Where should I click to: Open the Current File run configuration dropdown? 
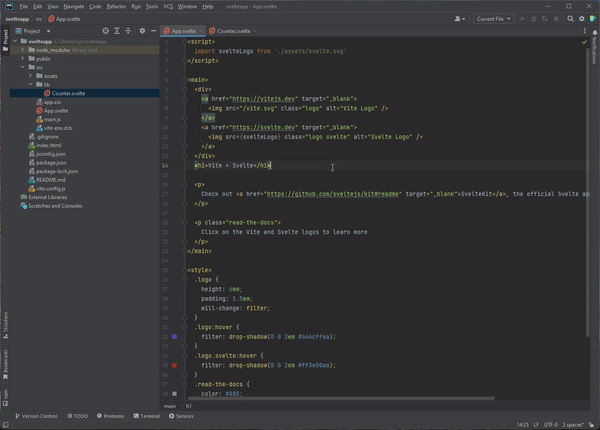493,19
